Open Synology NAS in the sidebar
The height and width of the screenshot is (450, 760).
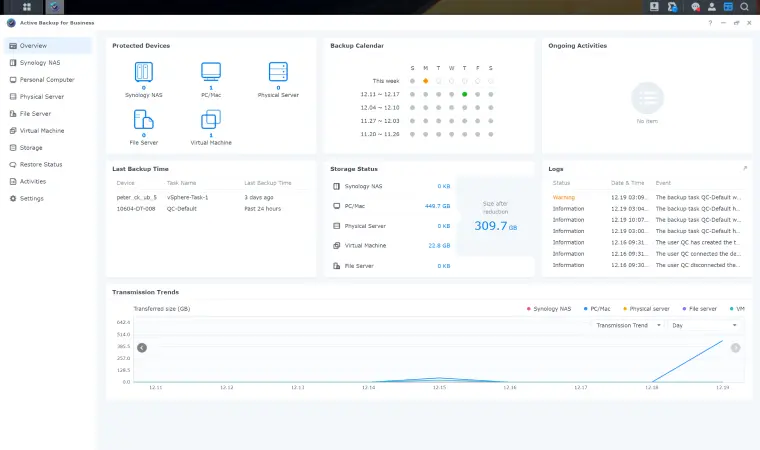[48, 63]
